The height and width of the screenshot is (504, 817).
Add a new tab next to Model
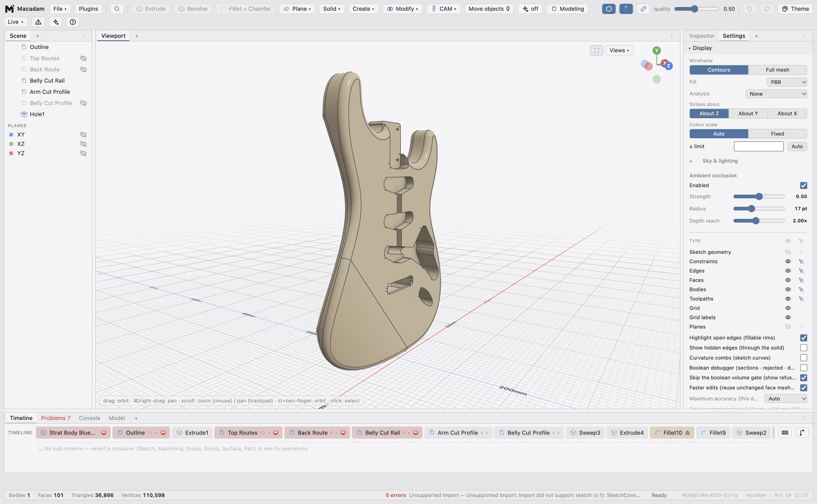point(136,418)
